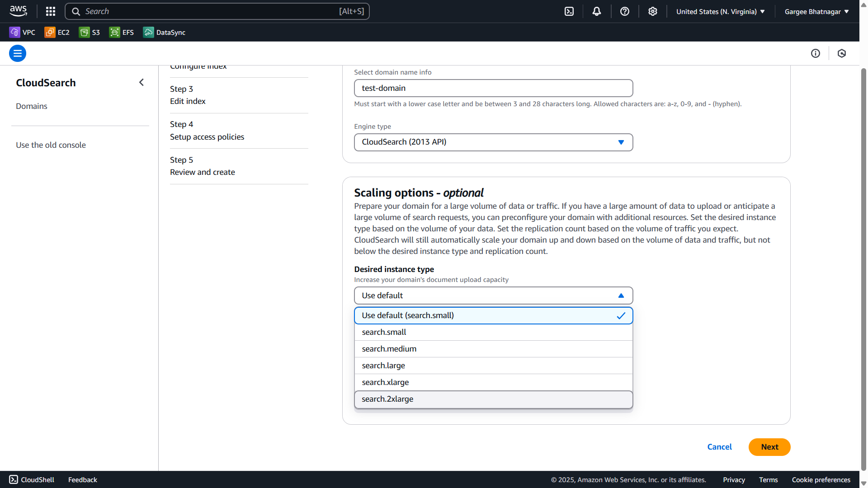Open the AWS home logo

tap(18, 11)
